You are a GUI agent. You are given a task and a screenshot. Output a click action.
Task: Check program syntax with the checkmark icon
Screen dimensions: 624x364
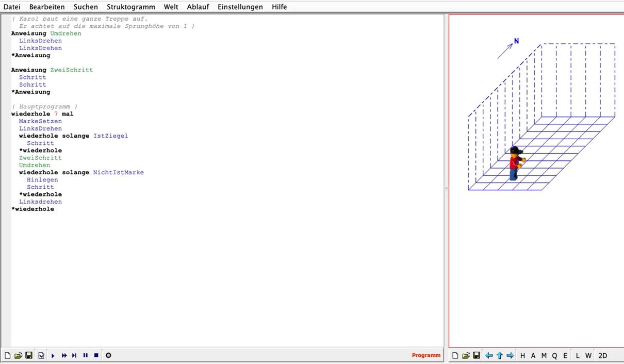click(41, 355)
